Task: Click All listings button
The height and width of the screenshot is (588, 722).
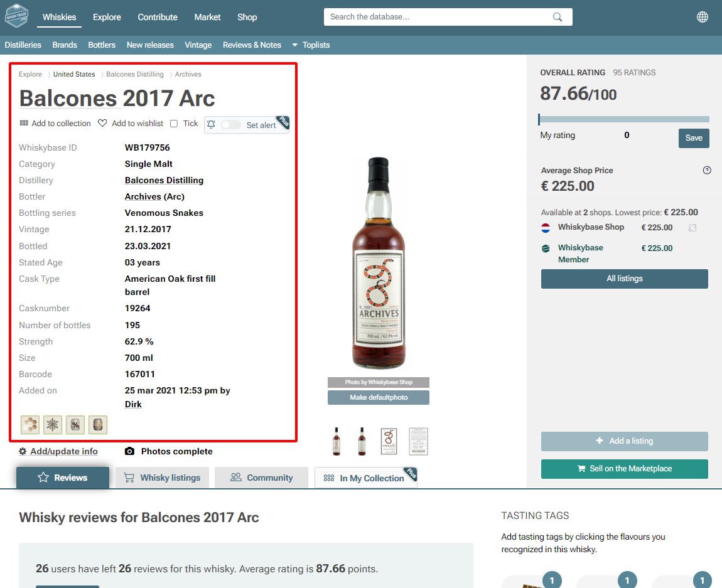Action: tap(625, 279)
